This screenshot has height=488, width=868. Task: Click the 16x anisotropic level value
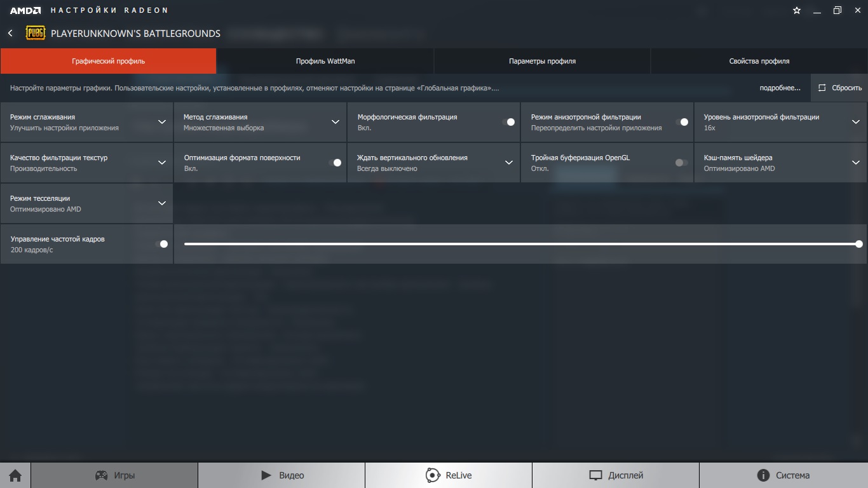click(x=709, y=128)
